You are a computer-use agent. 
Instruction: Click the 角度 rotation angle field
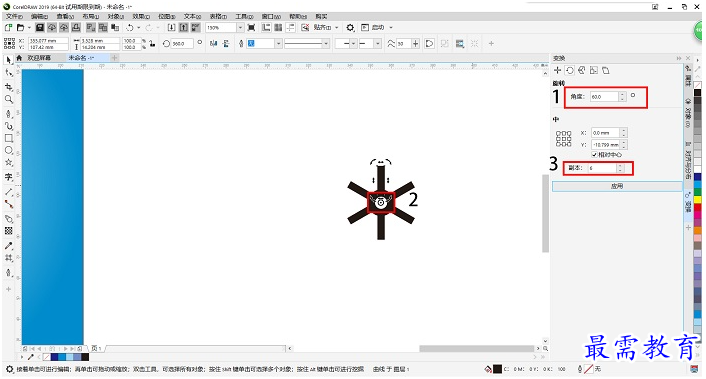click(605, 96)
